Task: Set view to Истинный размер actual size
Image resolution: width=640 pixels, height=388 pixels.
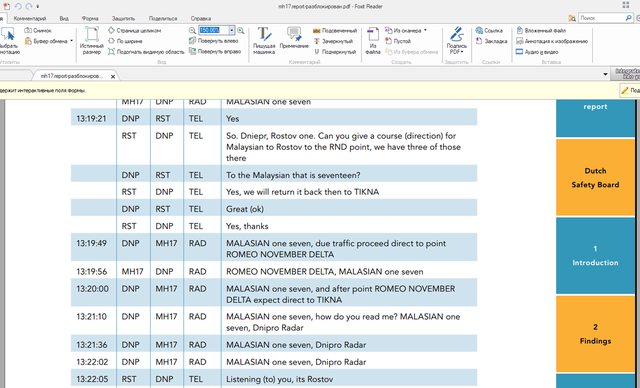Action: [x=91, y=41]
